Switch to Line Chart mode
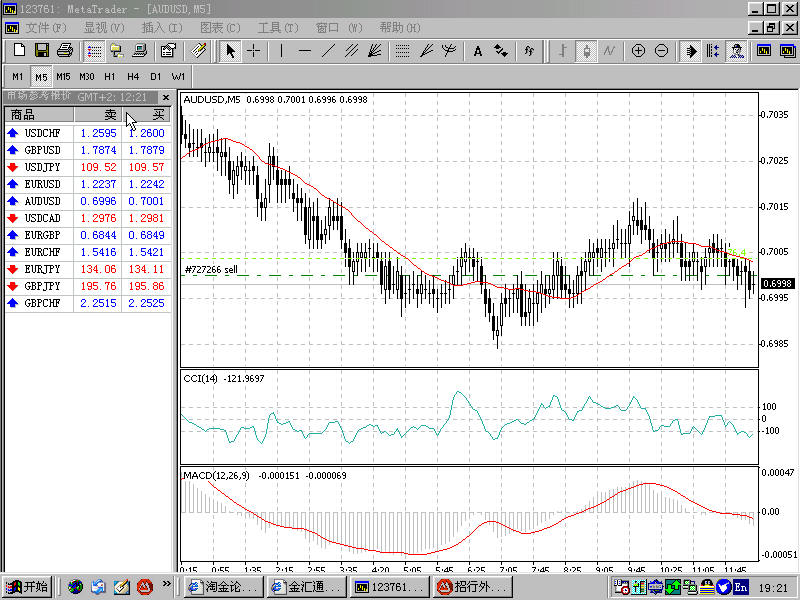This screenshot has height=600, width=800. [610, 51]
